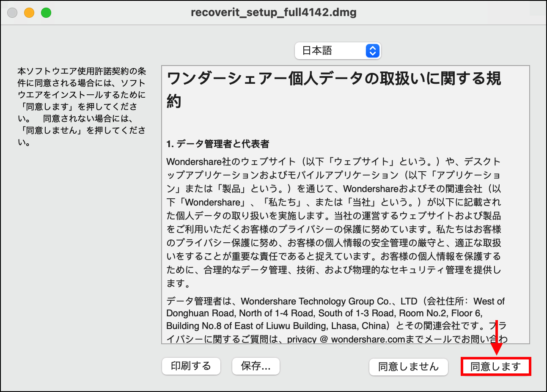Click the heading ワンダーシェアー個人データの取扱いに関する規約
This screenshot has width=547, height=392.
[334, 90]
